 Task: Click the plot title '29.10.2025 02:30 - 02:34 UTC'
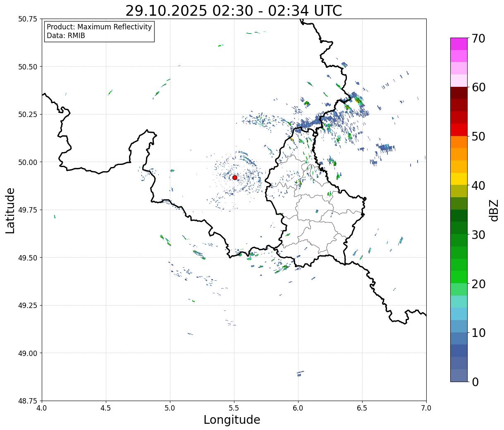point(234,11)
